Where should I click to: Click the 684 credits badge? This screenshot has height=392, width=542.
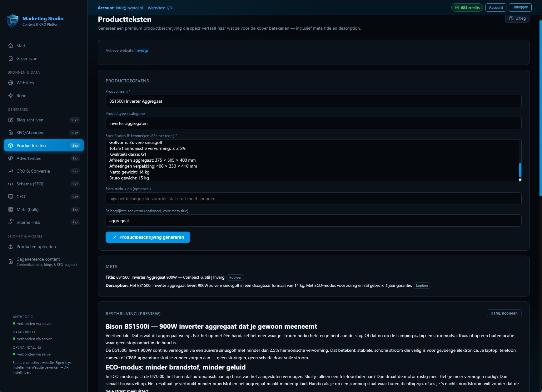coord(467,7)
